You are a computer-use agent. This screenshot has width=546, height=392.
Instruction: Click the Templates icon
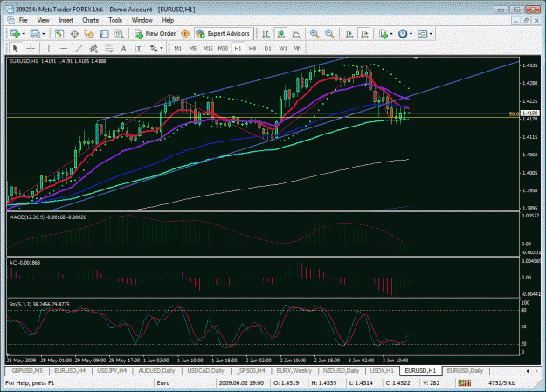[x=422, y=34]
